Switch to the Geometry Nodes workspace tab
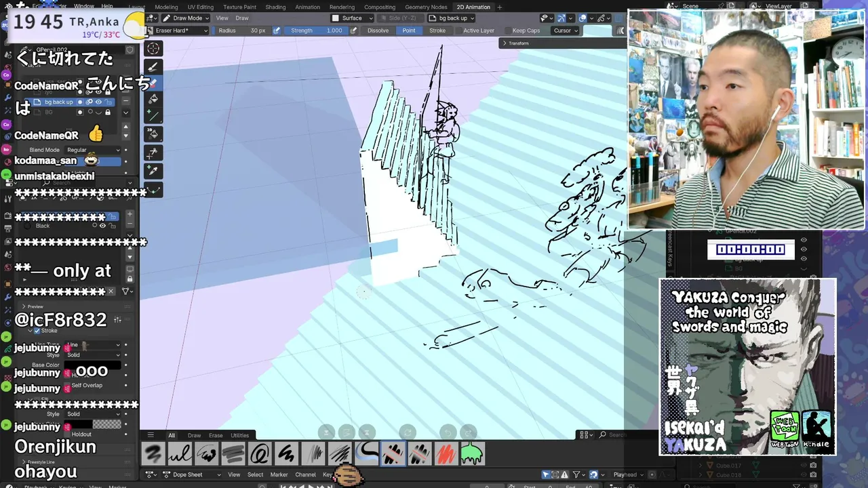This screenshot has width=868, height=488. point(426,7)
